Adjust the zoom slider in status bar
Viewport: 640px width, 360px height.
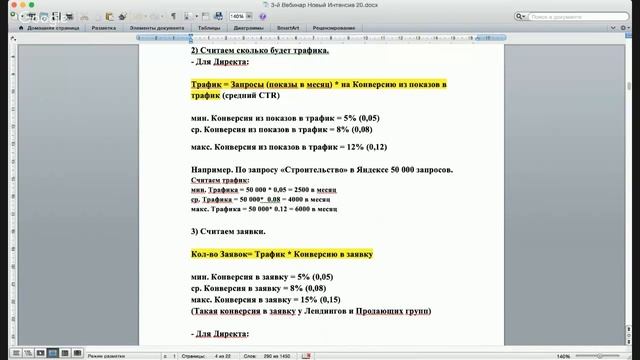pos(599,356)
